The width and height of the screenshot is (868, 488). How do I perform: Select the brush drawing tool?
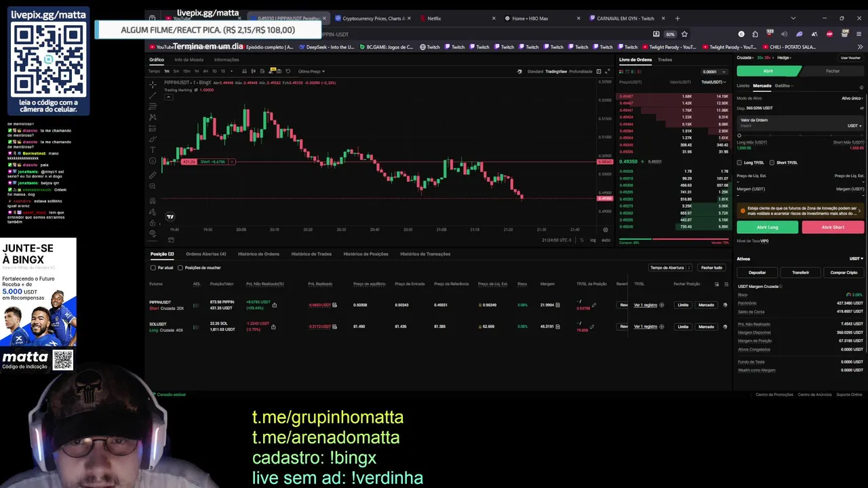(153, 139)
